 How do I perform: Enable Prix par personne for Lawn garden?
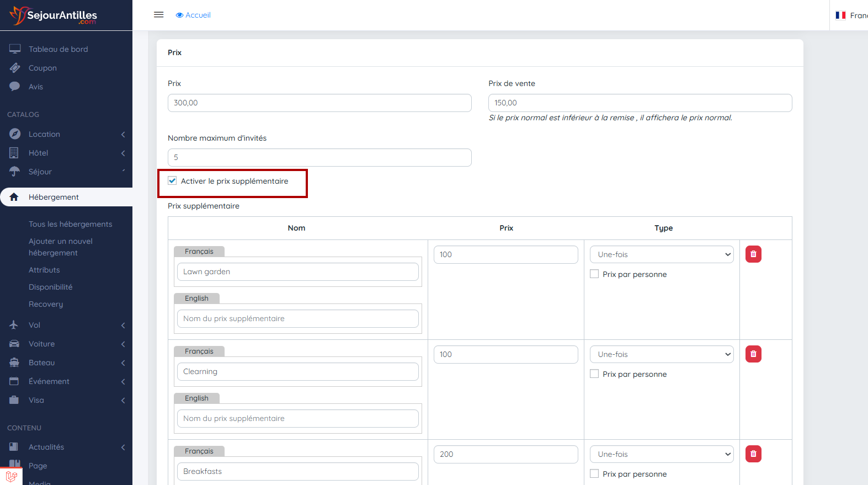tap(594, 274)
